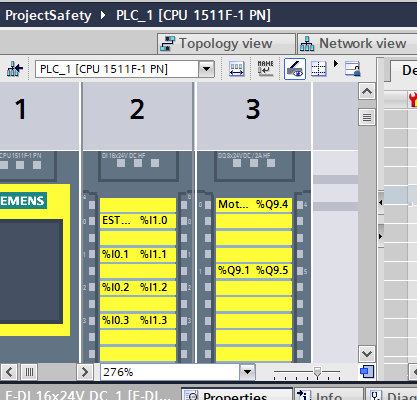Click the %I0.2 address label
Viewport: 417px width, 400px height.
(x=116, y=287)
